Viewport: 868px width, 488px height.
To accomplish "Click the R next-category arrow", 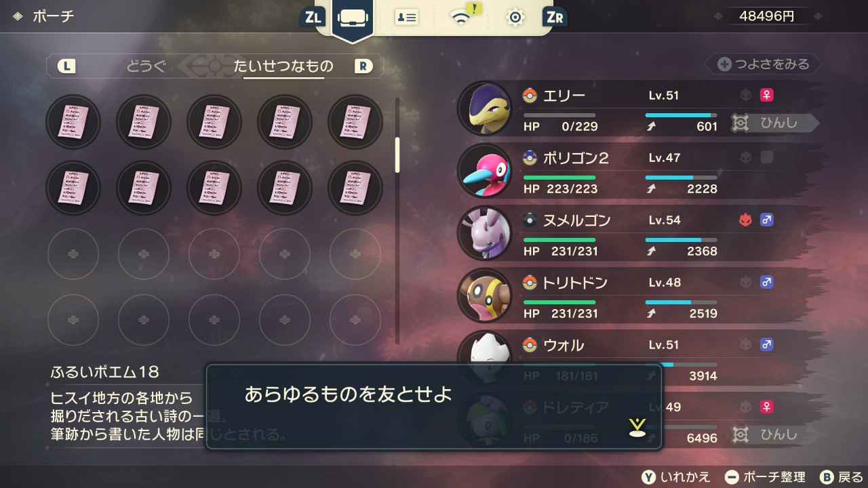I will 363,66.
